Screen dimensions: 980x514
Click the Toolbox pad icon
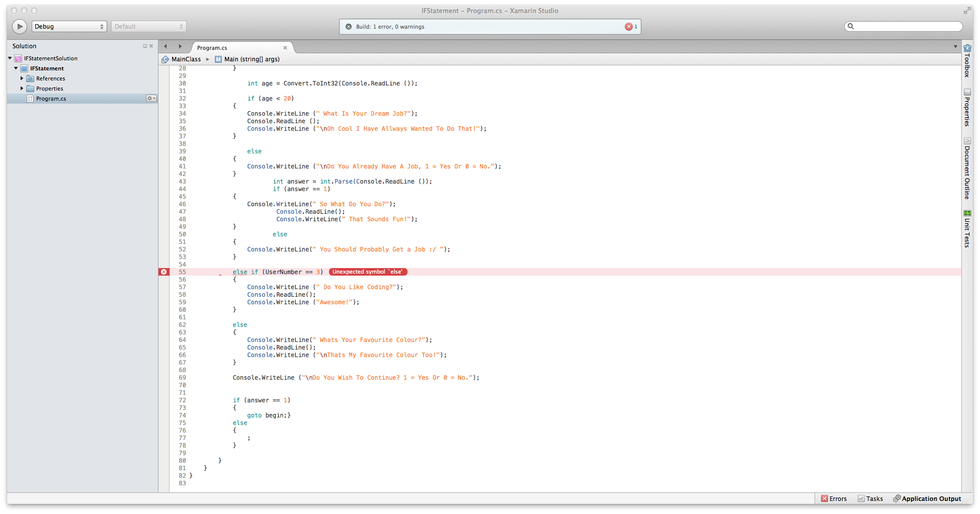click(x=967, y=48)
